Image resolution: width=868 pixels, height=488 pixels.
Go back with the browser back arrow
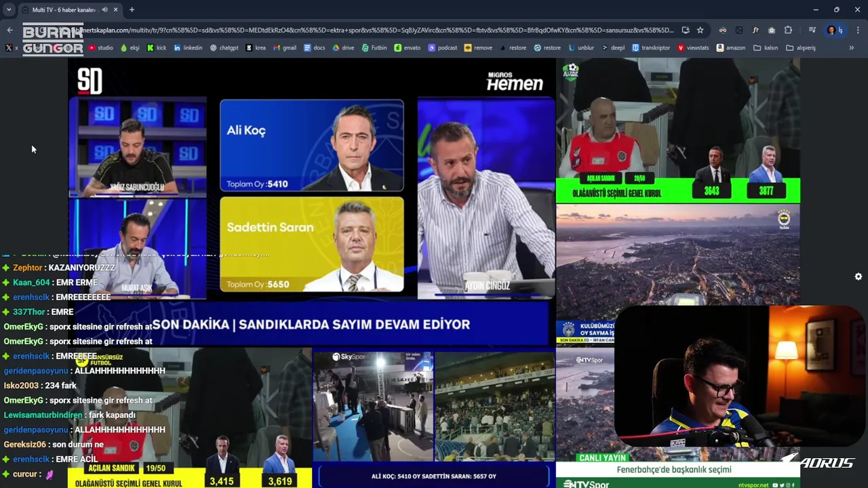click(9, 30)
